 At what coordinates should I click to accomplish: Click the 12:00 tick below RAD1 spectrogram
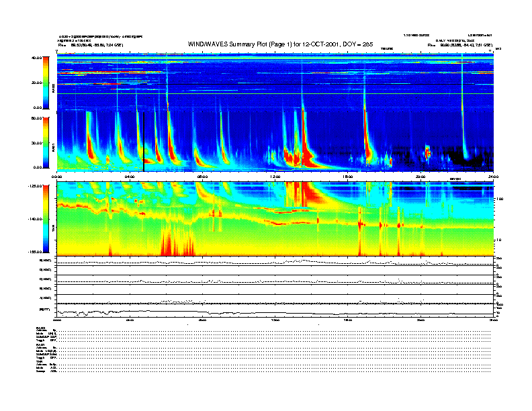(275, 177)
